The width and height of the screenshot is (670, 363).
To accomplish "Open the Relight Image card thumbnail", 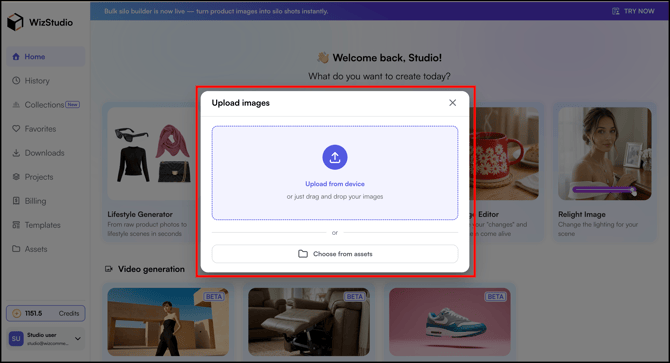I will pyautogui.click(x=605, y=154).
